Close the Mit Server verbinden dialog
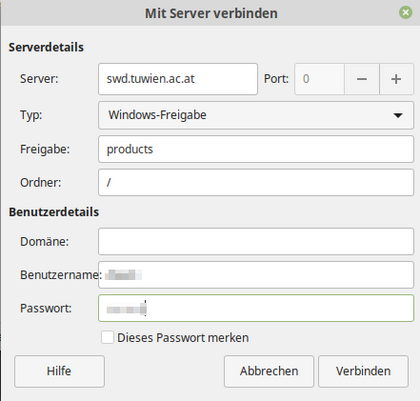 point(405,13)
